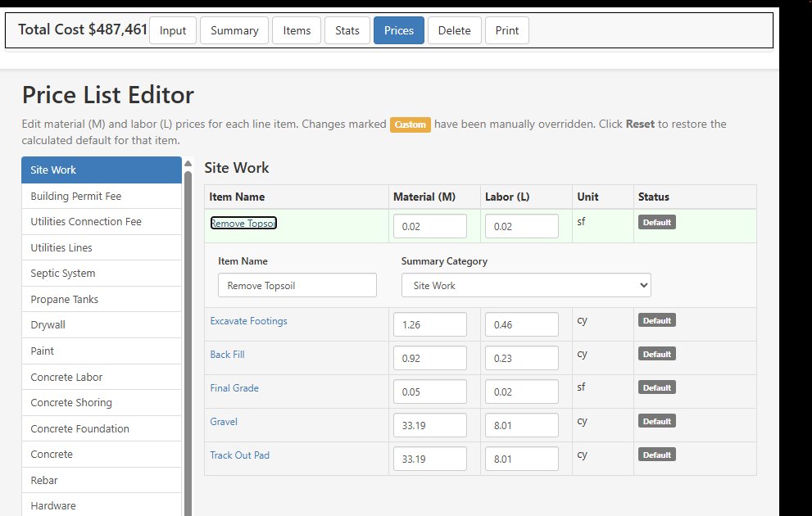Image resolution: width=812 pixels, height=516 pixels.
Task: Select the Prices tab in the toolbar
Action: [x=398, y=30]
